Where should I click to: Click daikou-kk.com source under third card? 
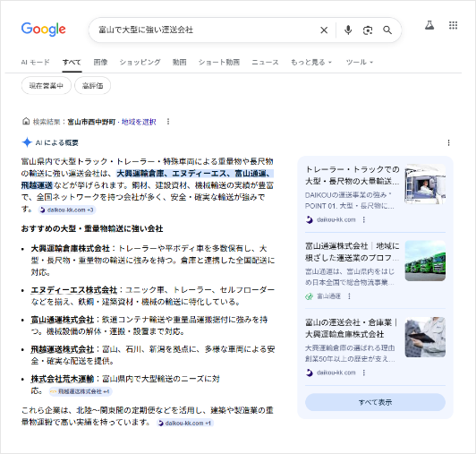pos(336,373)
